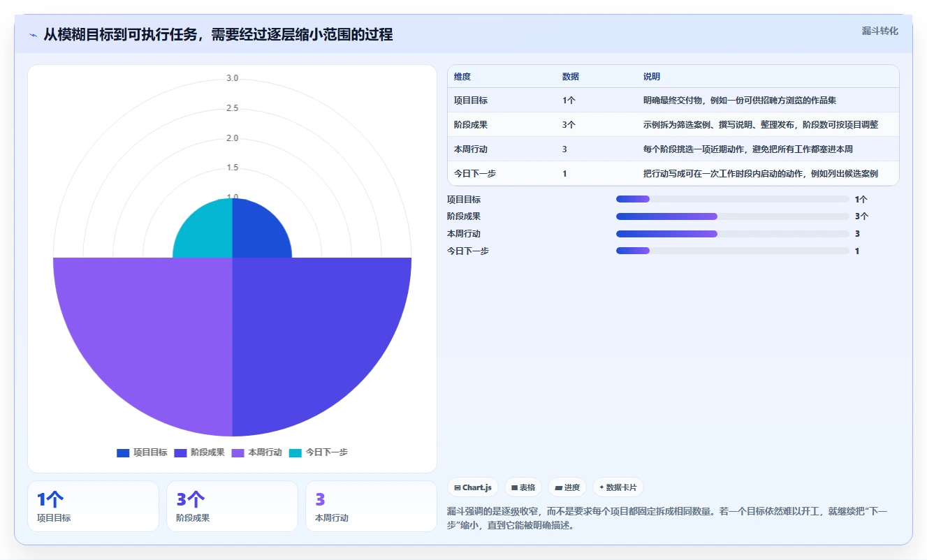This screenshot has height=560, width=927.
Task: Click the sparkle icon in 数据卡片 tag
Action: tap(601, 487)
